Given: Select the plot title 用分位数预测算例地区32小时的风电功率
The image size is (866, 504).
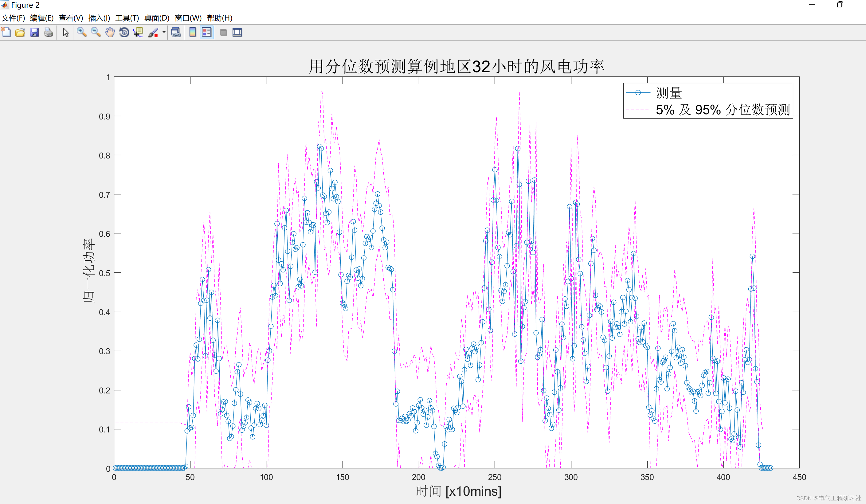Looking at the screenshot, I should point(457,66).
